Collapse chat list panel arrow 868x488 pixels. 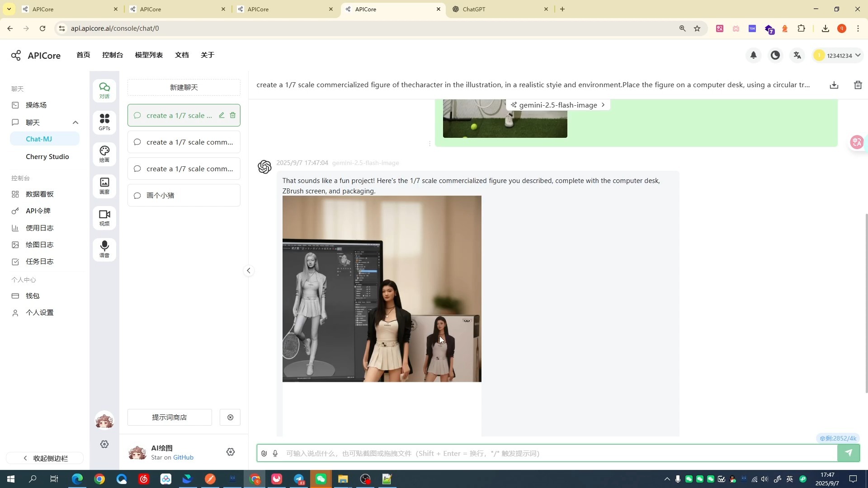point(248,271)
